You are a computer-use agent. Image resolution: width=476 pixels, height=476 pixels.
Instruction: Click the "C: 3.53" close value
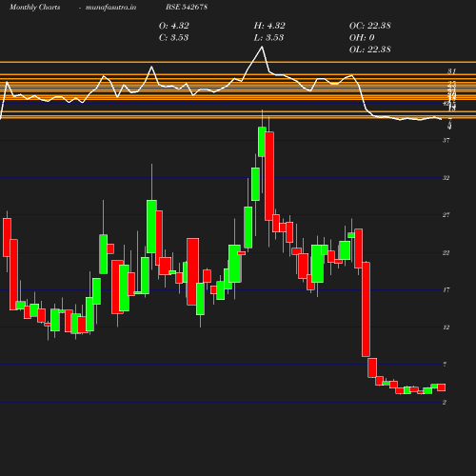click(174, 38)
